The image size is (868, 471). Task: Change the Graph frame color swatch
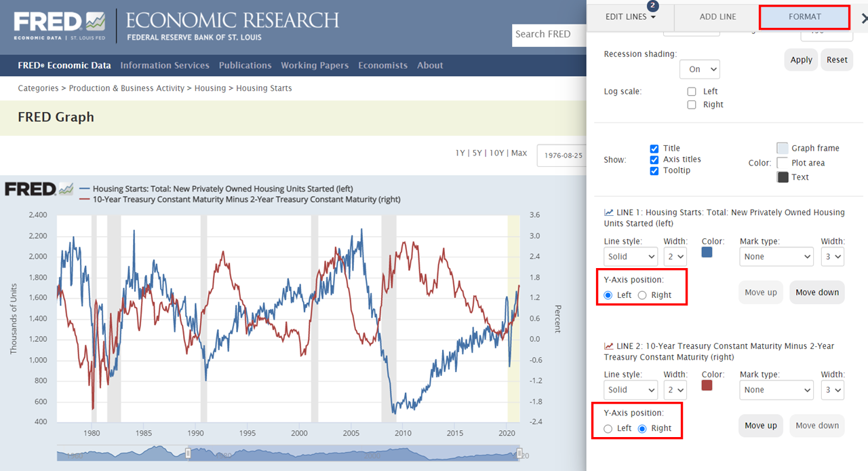point(783,148)
